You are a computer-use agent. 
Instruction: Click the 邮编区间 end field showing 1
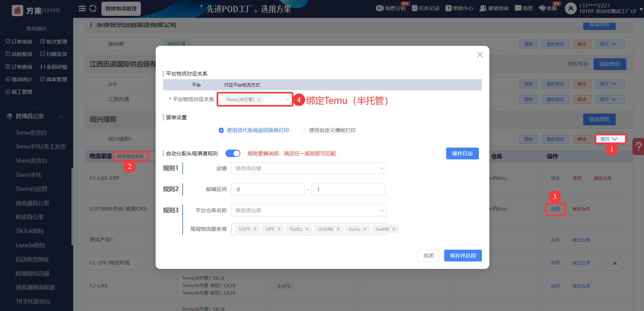[x=348, y=189]
